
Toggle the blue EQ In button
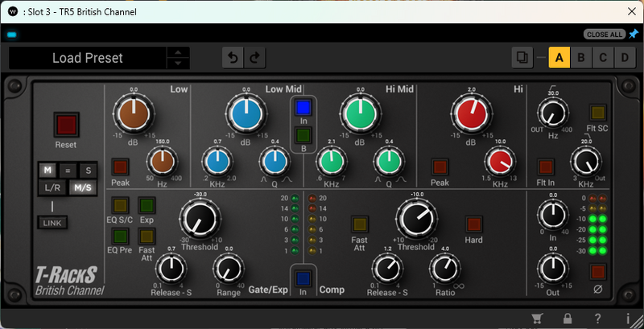click(303, 108)
